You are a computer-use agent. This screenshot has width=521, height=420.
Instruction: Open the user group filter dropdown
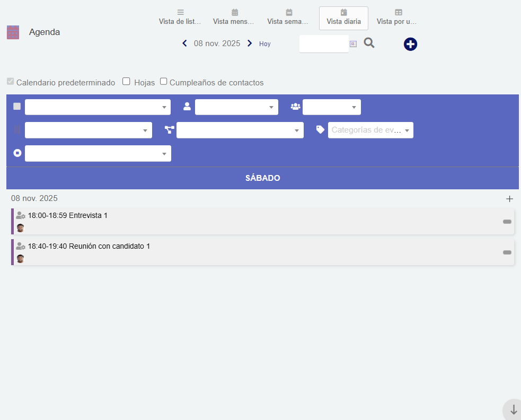(331, 107)
